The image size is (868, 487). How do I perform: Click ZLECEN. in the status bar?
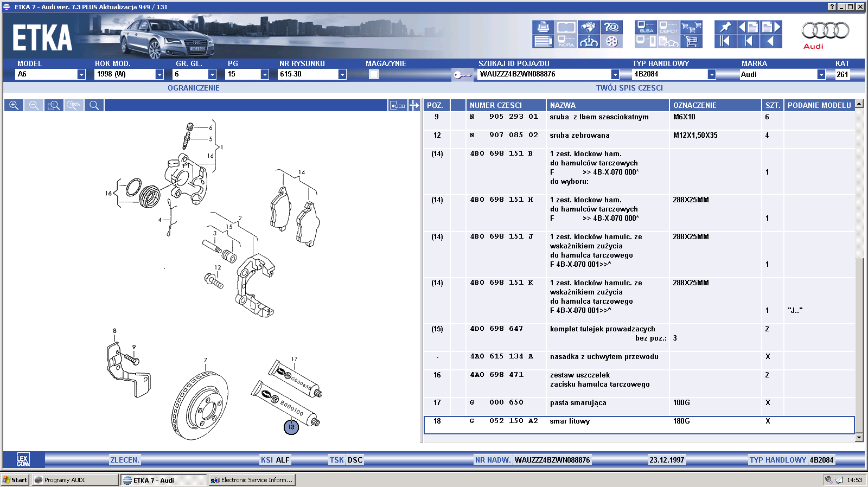(125, 460)
